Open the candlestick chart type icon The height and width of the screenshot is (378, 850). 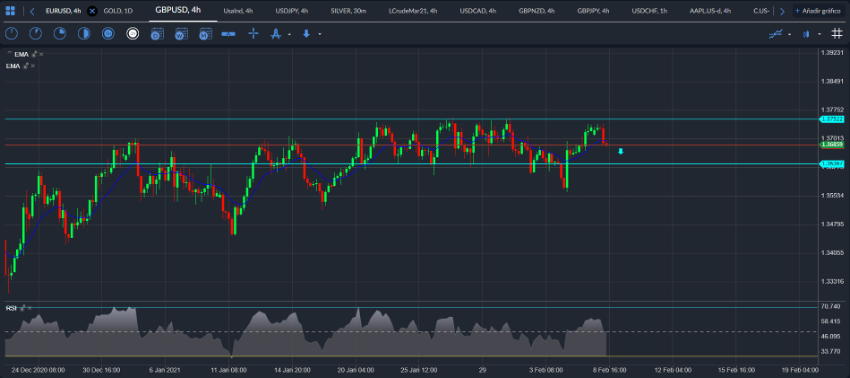pyautogui.click(x=807, y=34)
